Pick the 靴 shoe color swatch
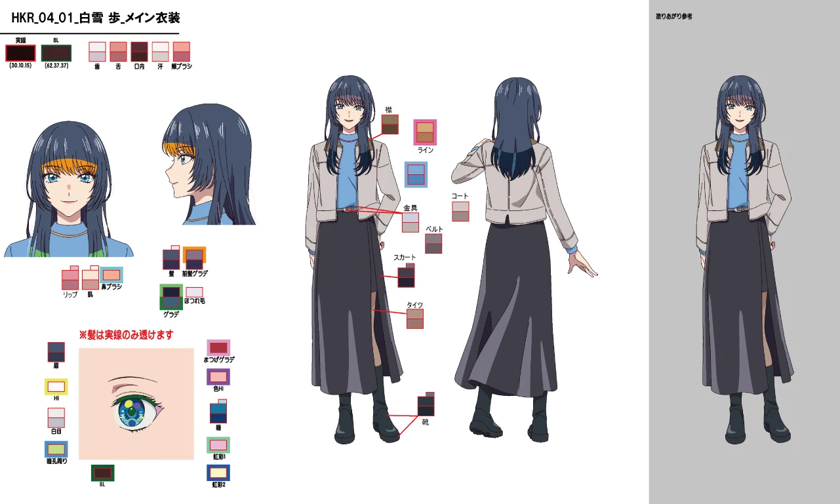This screenshot has width=840, height=504. 426,404
